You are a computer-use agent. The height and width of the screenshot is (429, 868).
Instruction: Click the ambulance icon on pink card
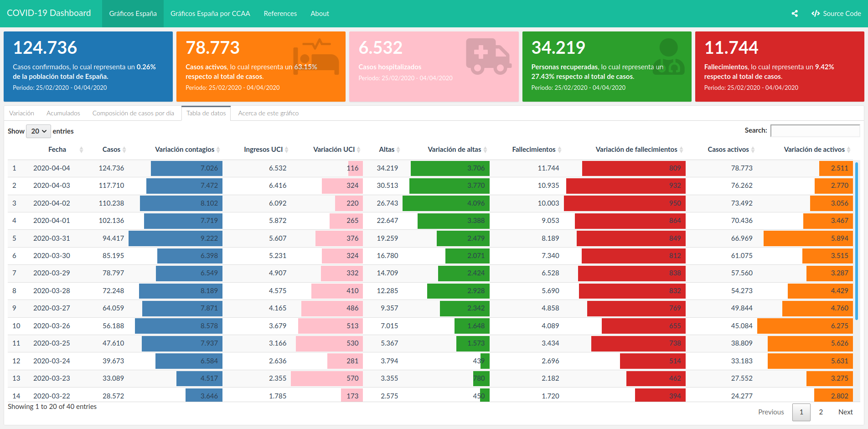[488, 57]
